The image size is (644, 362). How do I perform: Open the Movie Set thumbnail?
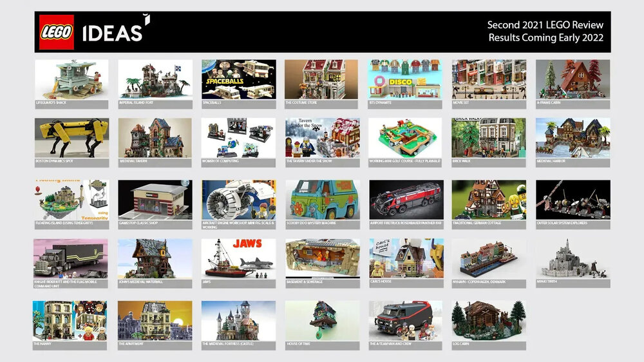(x=489, y=80)
